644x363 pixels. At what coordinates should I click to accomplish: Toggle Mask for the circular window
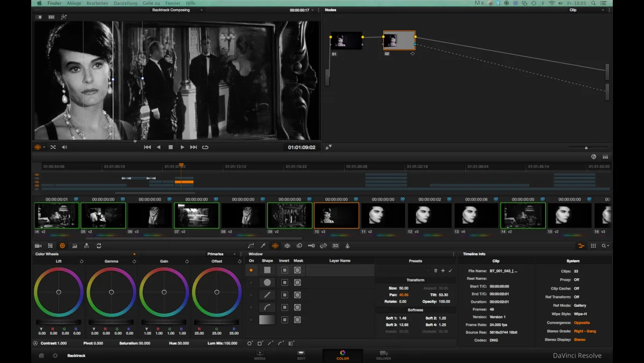point(297,283)
